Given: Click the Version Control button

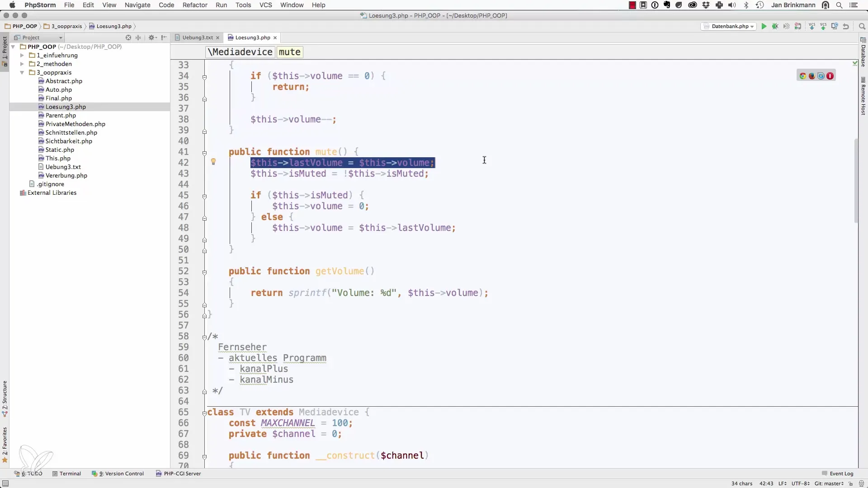Looking at the screenshot, I should pyautogui.click(x=118, y=474).
